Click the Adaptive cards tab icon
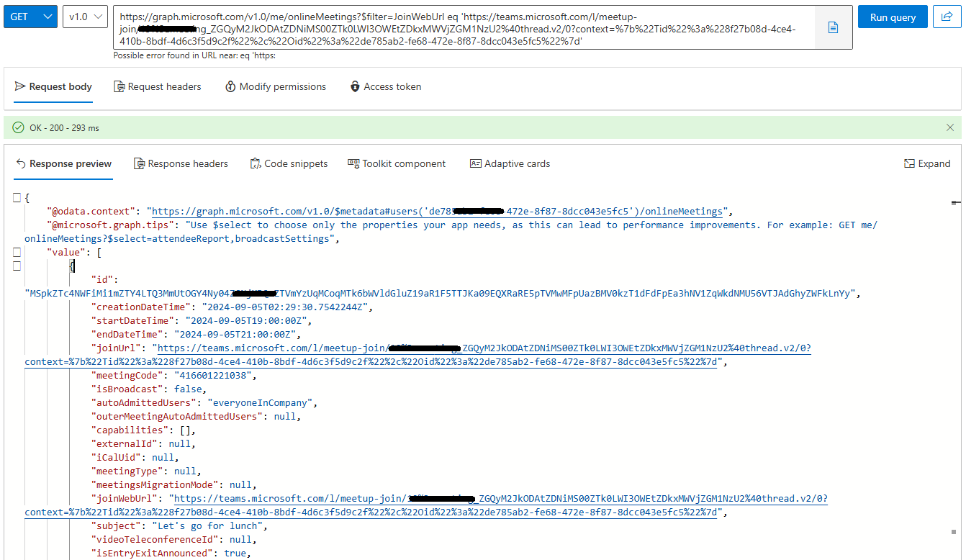Image resolution: width=966 pixels, height=560 pixels. click(x=475, y=163)
